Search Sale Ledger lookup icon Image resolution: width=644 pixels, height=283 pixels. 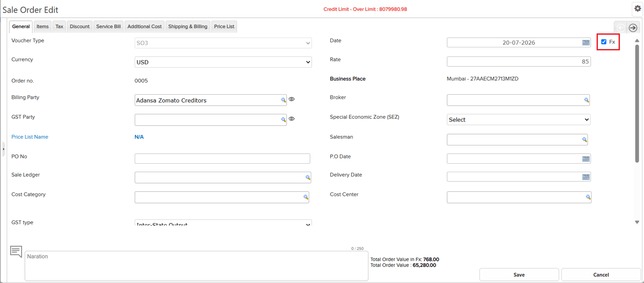point(308,178)
